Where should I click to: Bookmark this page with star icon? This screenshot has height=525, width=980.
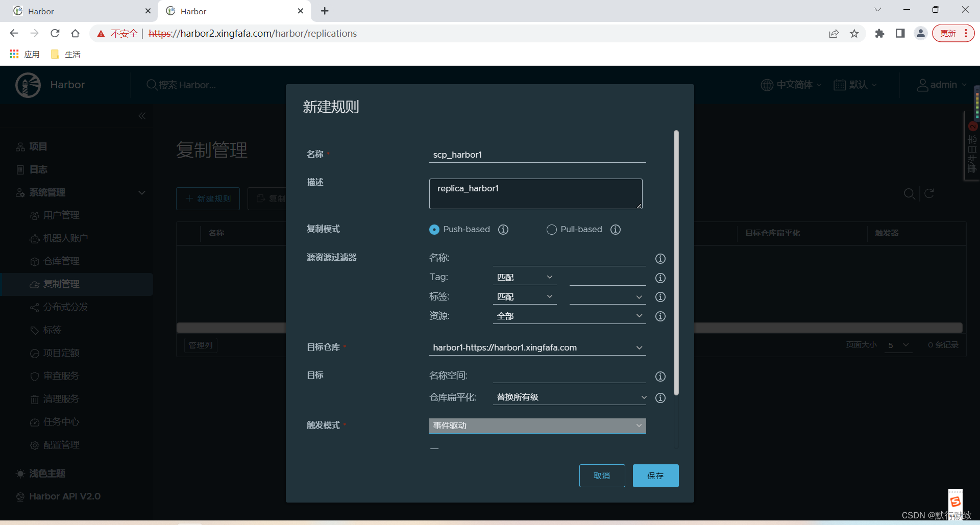click(x=854, y=34)
